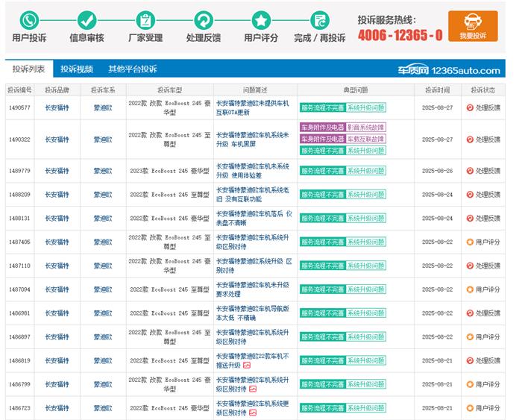Click the 用户评分 star step icon
This screenshot has height=420, width=522.
coord(261,20)
